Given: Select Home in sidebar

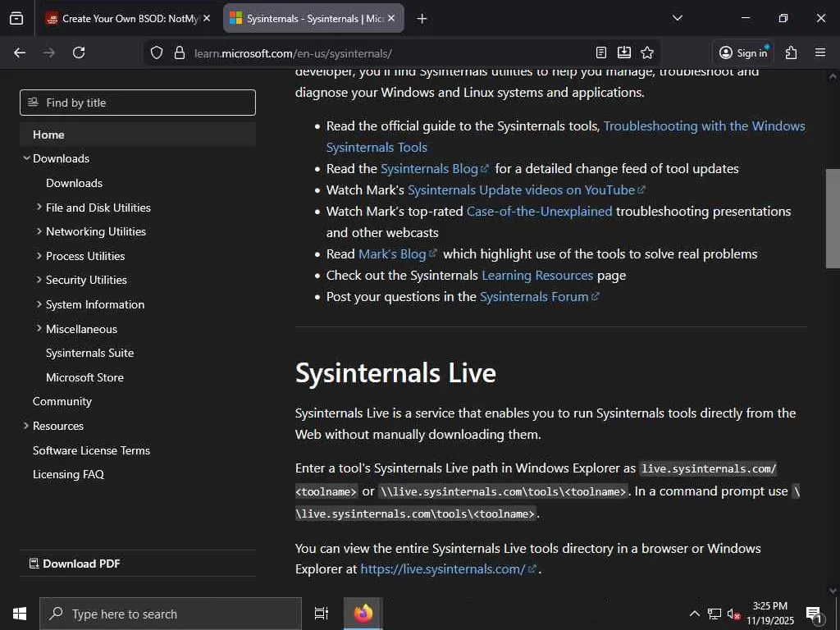Looking at the screenshot, I should [138, 135].
